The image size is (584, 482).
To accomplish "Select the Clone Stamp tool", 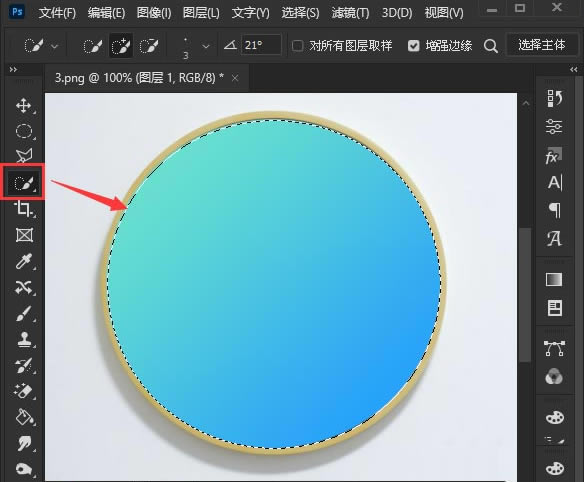I will [x=24, y=339].
